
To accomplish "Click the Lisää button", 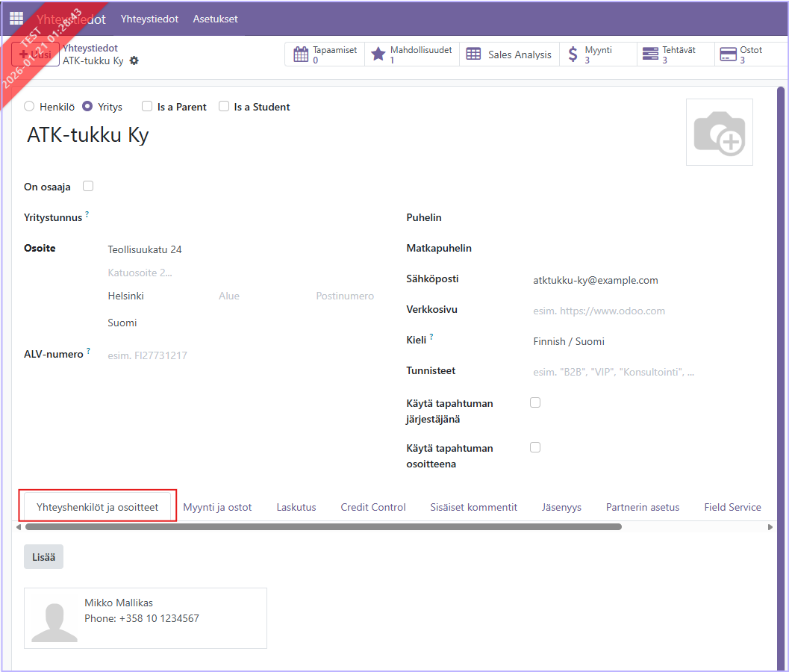I will (x=43, y=556).
